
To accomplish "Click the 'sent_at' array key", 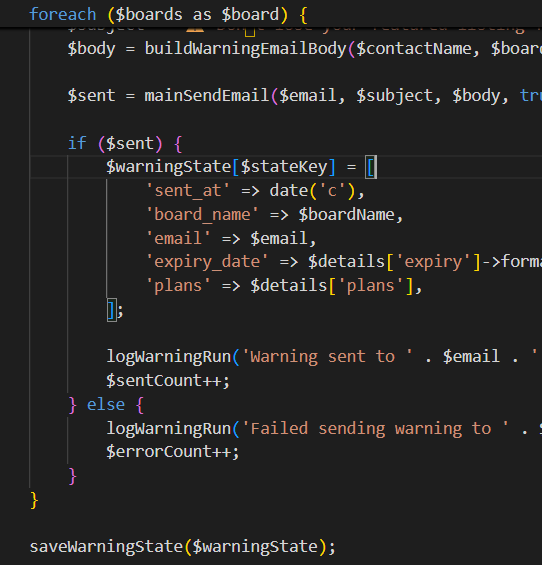I will click(x=187, y=190).
